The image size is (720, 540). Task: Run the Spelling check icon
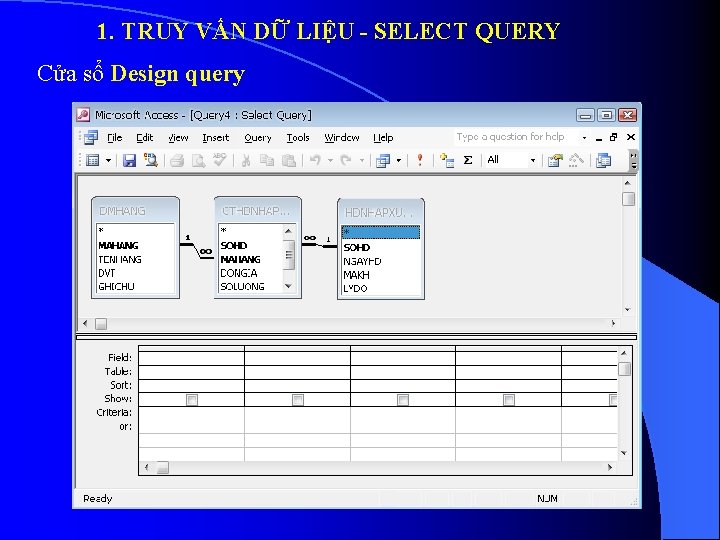[220, 160]
